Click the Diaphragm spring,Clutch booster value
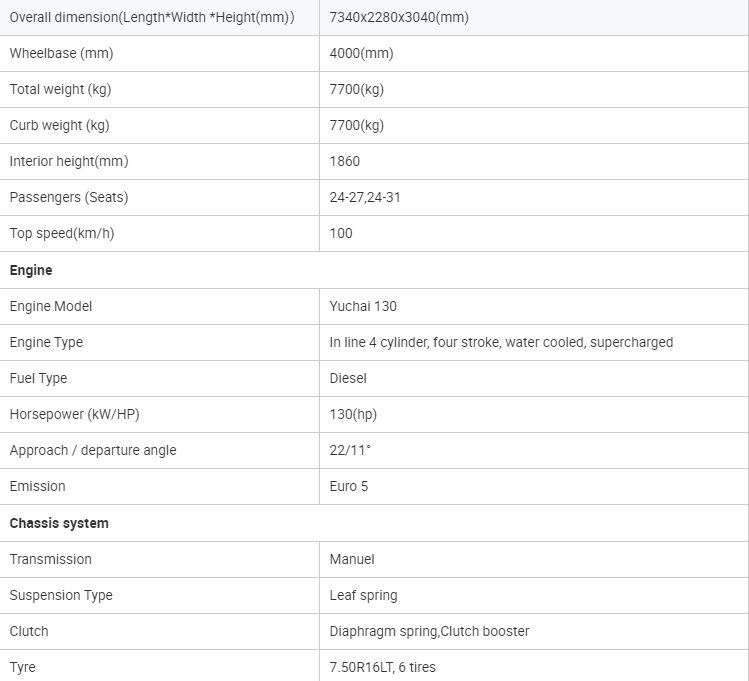The width and height of the screenshot is (749, 681). tap(429, 631)
